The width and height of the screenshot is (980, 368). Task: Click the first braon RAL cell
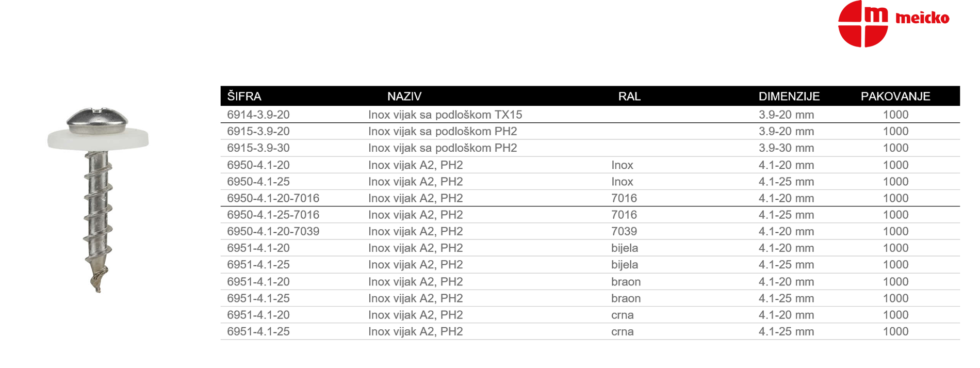pos(626,282)
